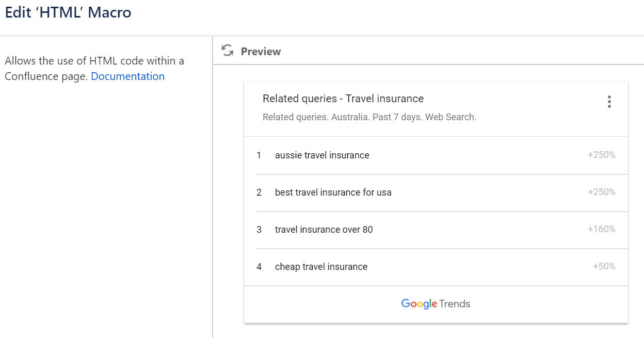Click the +250% value for best travel insurance for usa
This screenshot has width=644, height=338.
click(x=601, y=192)
